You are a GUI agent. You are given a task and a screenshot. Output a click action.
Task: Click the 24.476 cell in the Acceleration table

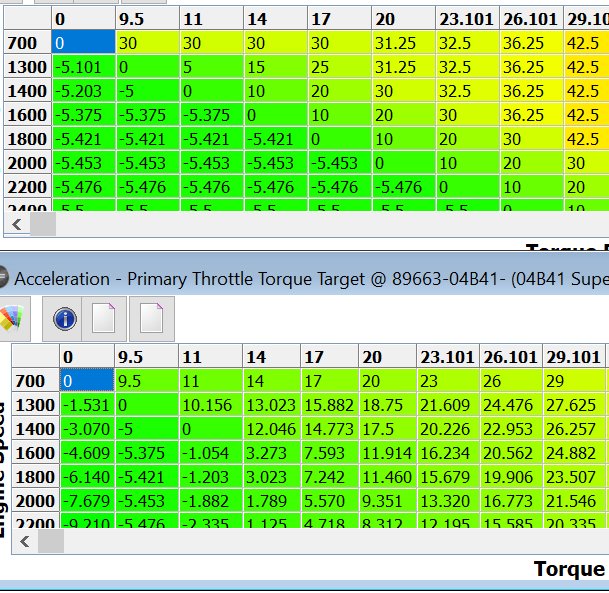coord(511,405)
